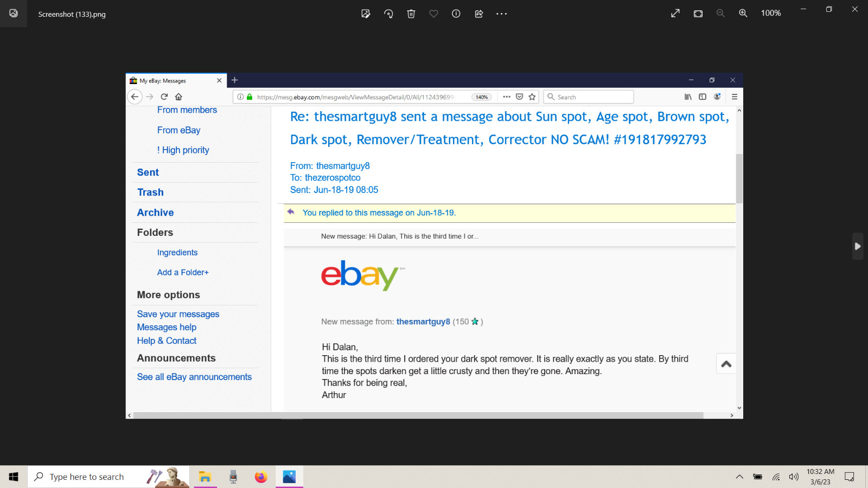Click the 100% zoom level indicator

click(771, 14)
